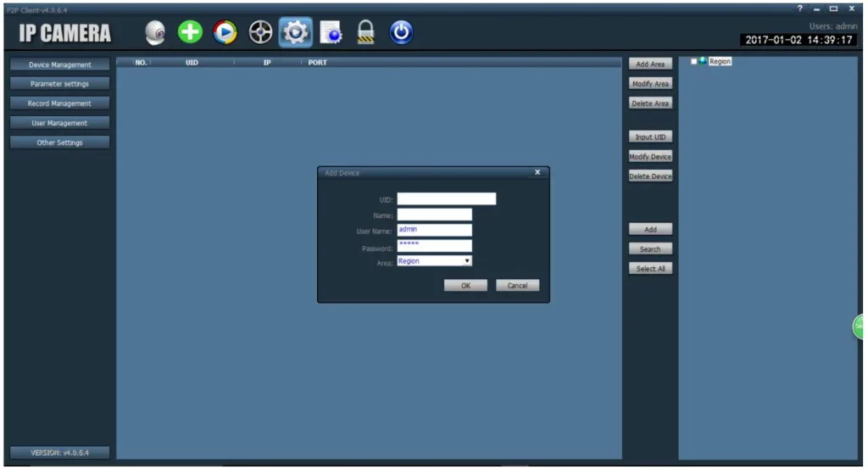
Task: Expand the Area dropdown arrow
Action: [467, 261]
